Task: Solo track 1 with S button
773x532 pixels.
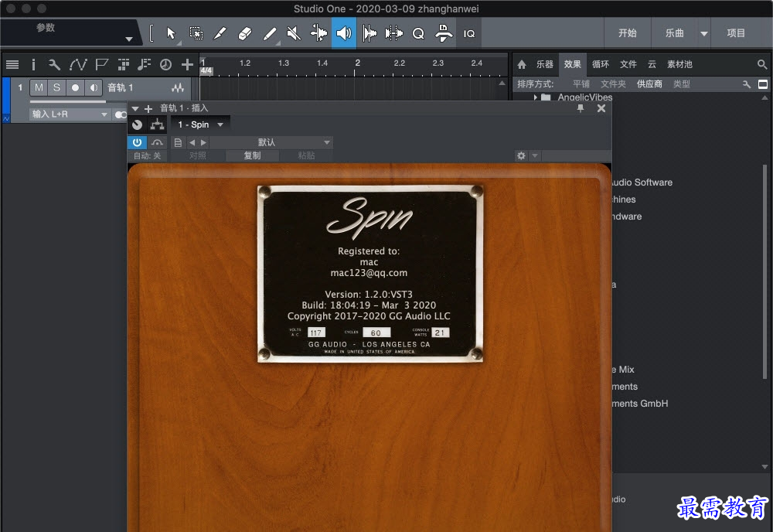Action: 56,87
